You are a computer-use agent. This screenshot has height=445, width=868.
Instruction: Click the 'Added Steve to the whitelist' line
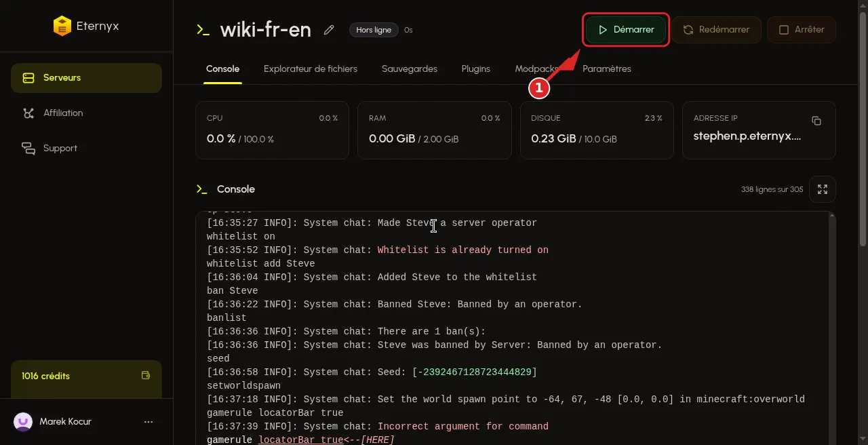(372, 277)
